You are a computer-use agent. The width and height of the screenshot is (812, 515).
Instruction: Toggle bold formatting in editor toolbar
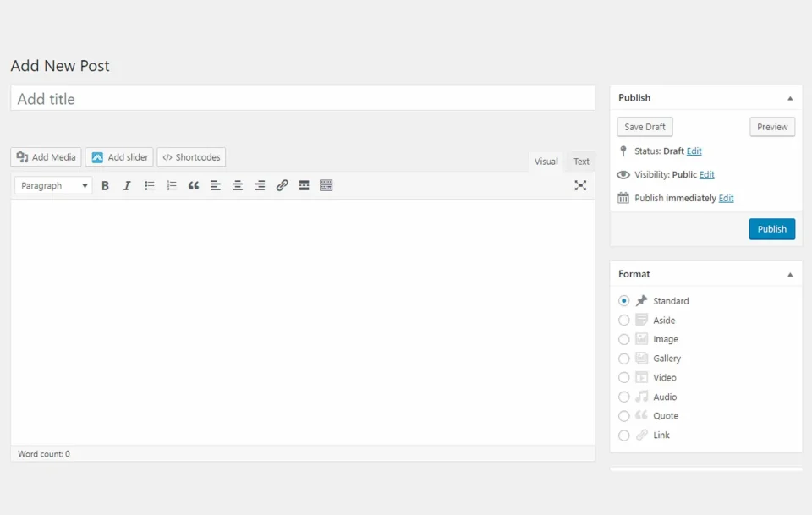[106, 186]
